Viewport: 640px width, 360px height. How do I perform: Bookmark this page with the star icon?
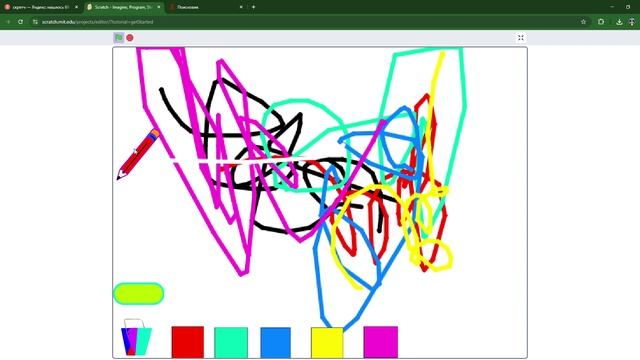tap(583, 22)
